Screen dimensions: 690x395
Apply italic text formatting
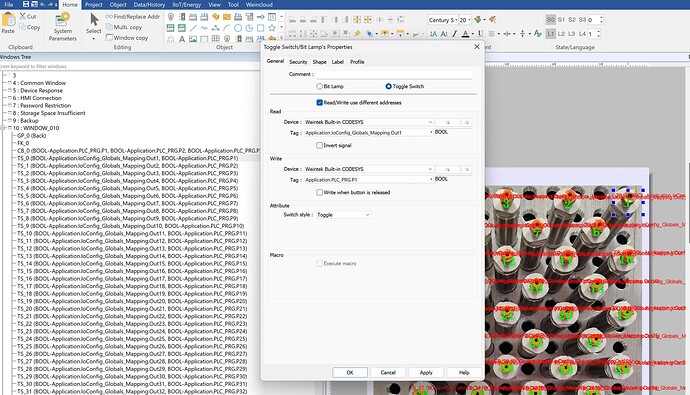(x=455, y=34)
